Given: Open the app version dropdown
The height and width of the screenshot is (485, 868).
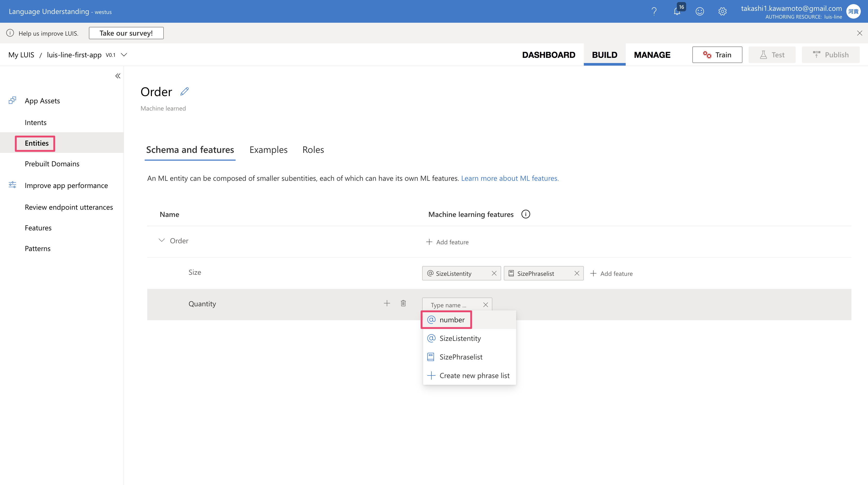Looking at the screenshot, I should (124, 55).
